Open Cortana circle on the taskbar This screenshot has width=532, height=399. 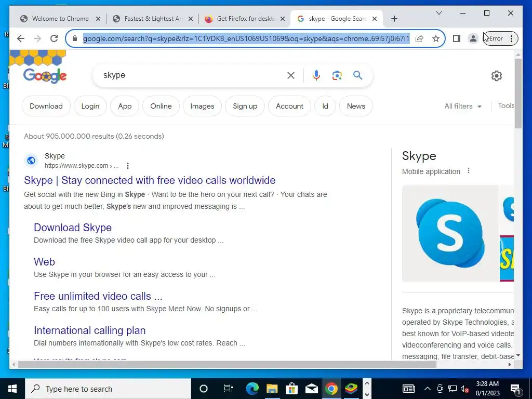[203, 389]
